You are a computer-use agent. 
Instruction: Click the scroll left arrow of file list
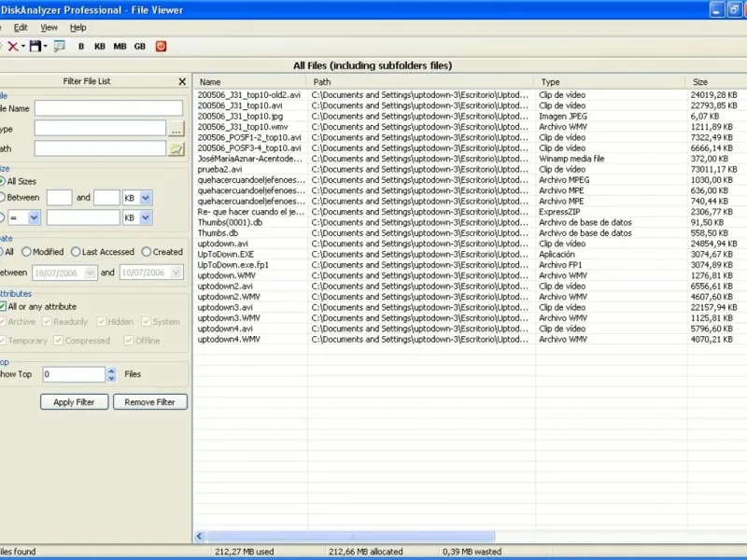tap(200, 537)
